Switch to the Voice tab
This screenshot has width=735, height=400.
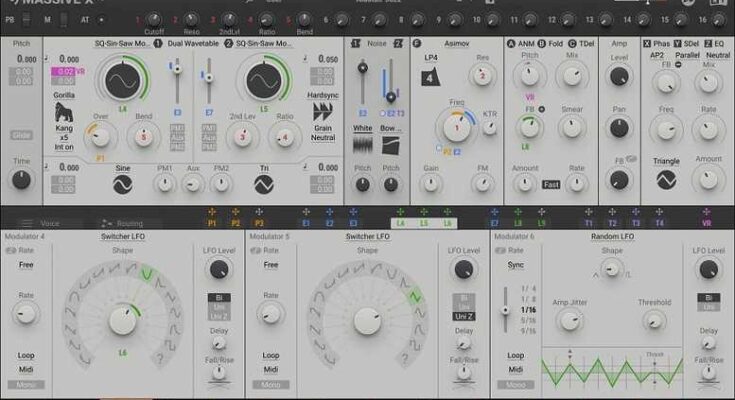(x=44, y=224)
